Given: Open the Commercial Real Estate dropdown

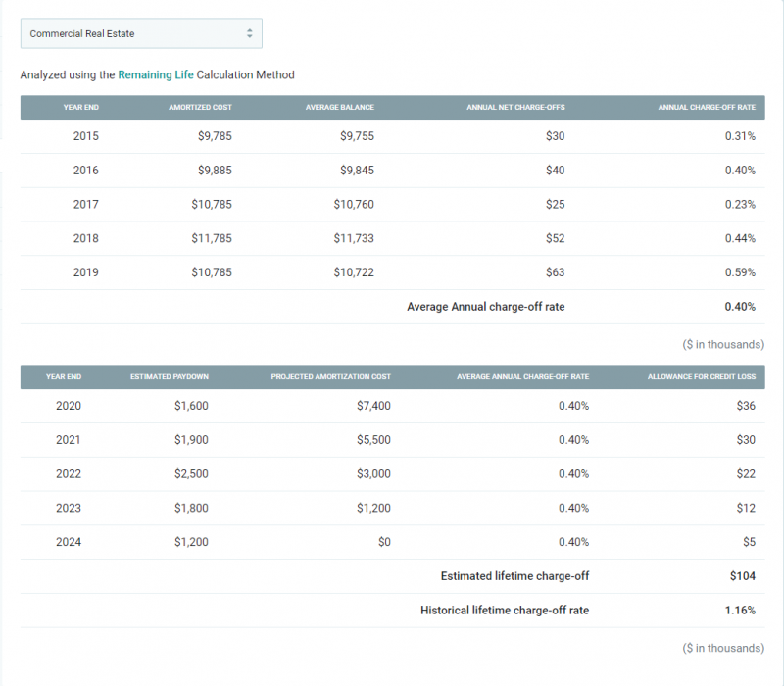Looking at the screenshot, I should 141,32.
